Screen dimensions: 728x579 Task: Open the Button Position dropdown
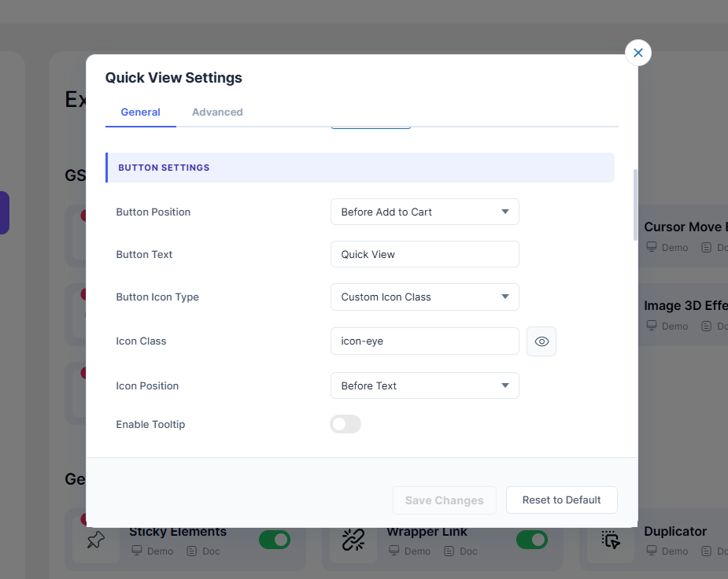[x=424, y=212]
